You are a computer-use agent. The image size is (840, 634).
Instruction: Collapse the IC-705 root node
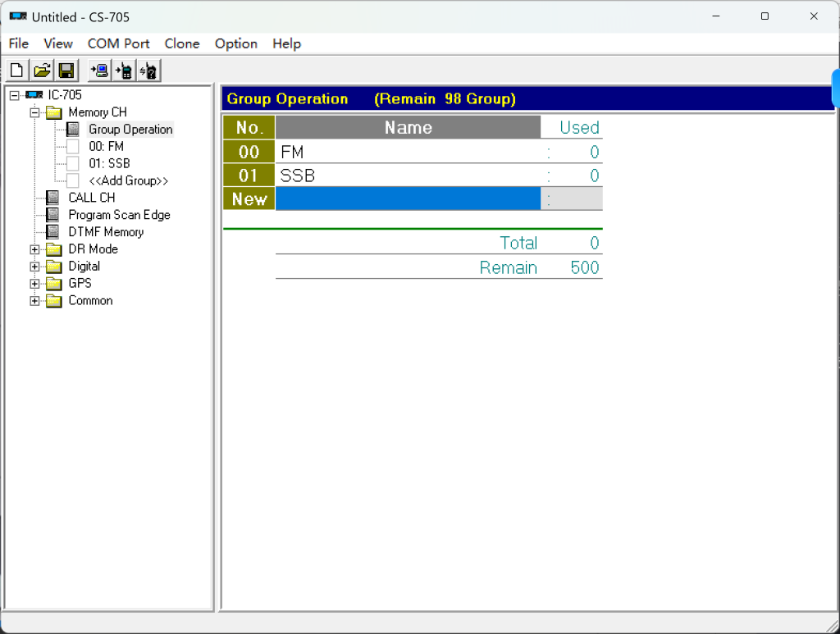tap(15, 95)
